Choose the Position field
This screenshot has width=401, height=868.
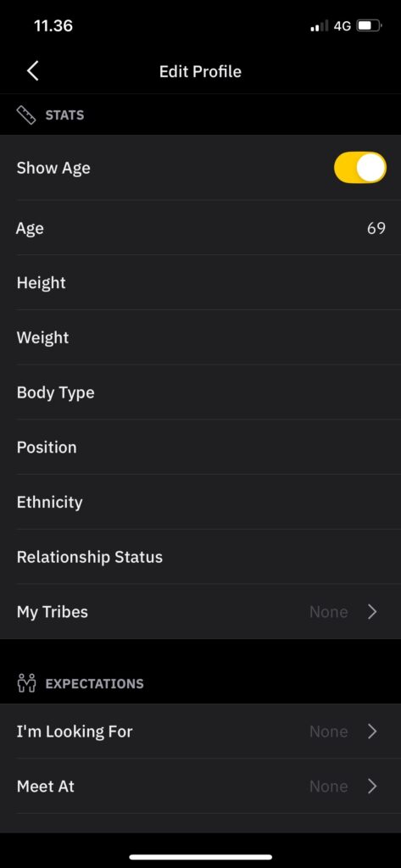[x=200, y=448]
